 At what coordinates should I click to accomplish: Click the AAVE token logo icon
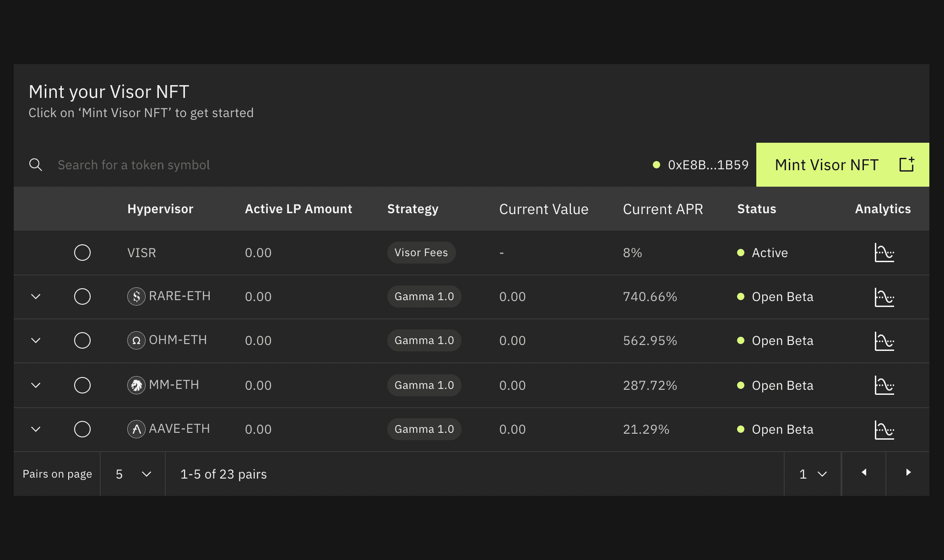(136, 429)
